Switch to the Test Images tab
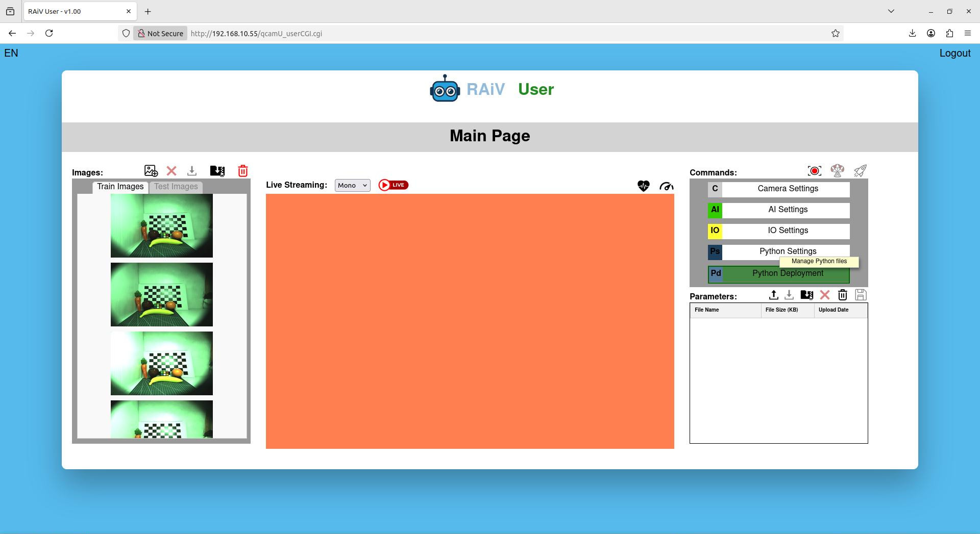 [176, 186]
